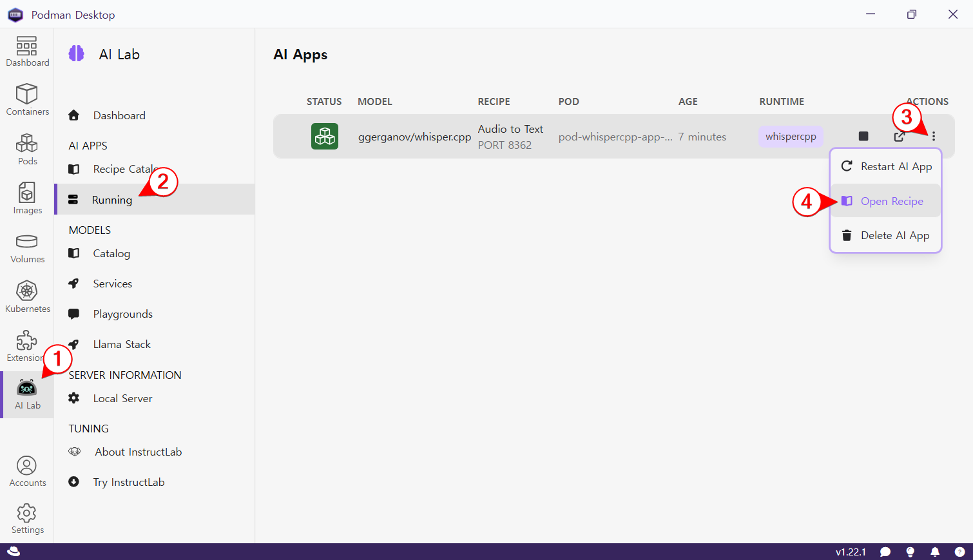Screen dimensions: 973x560
Task: Click the kebab menu for whispercpp app
Action: tap(933, 136)
